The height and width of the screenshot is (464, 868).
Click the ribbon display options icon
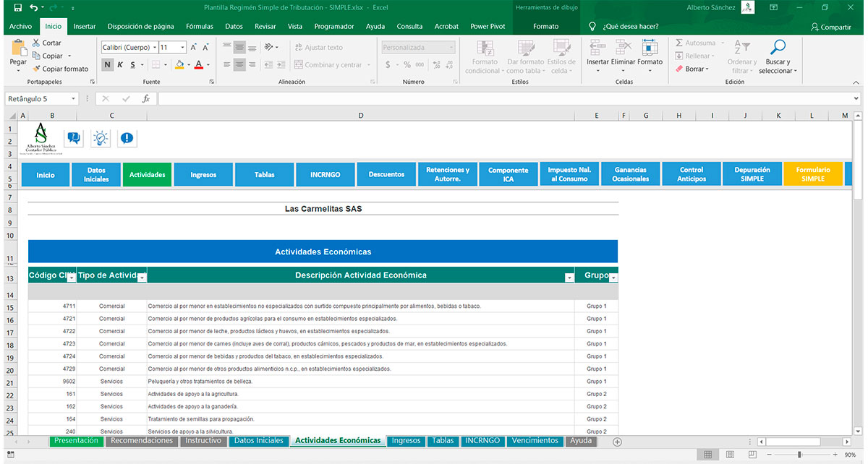(x=774, y=8)
